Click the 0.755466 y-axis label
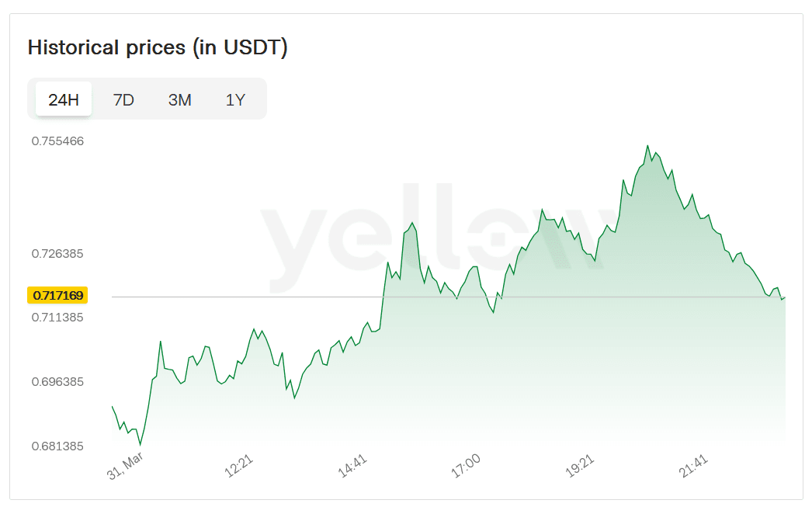This screenshot has width=812, height=507. tap(57, 141)
